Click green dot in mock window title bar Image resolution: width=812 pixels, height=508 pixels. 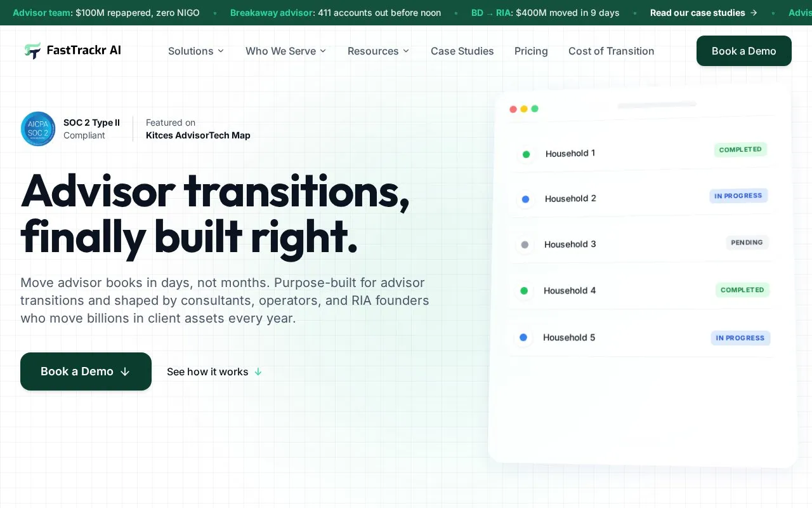click(x=535, y=109)
